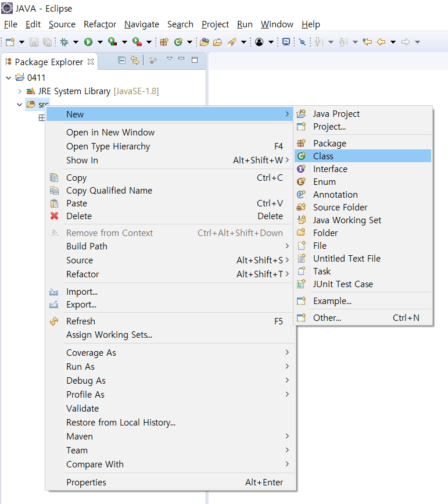
Task: Open the Refactor menu in menu bar
Action: (x=100, y=24)
